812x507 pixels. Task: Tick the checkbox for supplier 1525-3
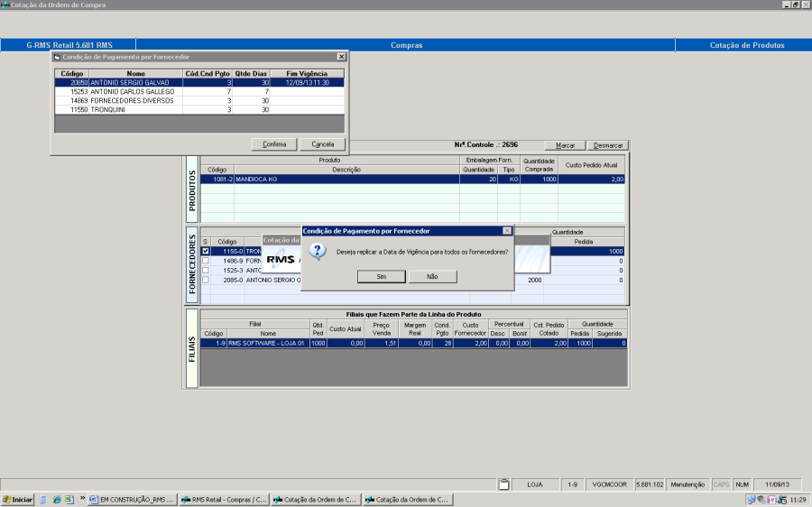[206, 271]
